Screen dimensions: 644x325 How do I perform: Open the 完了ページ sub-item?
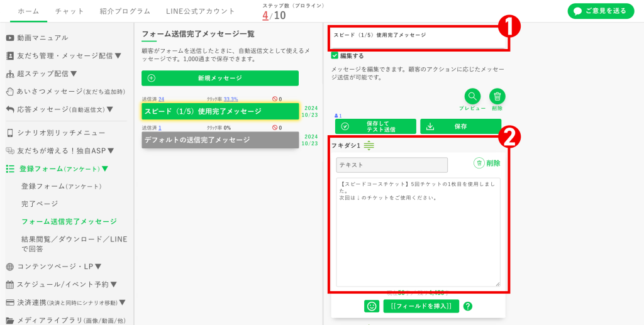tap(40, 204)
